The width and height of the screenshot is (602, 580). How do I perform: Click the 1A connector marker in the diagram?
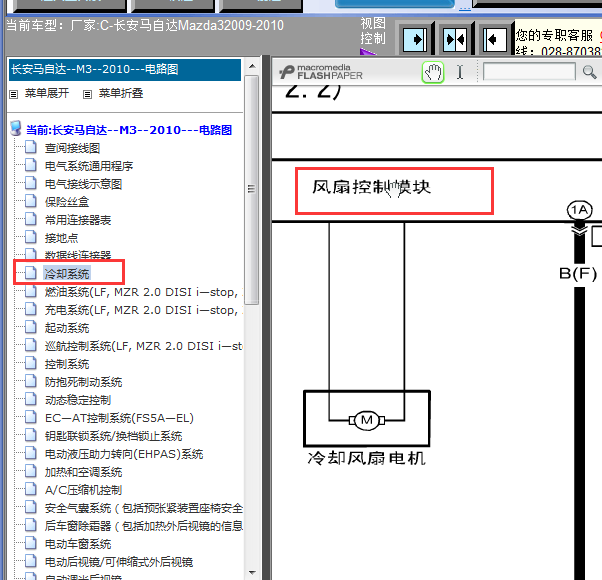click(580, 210)
